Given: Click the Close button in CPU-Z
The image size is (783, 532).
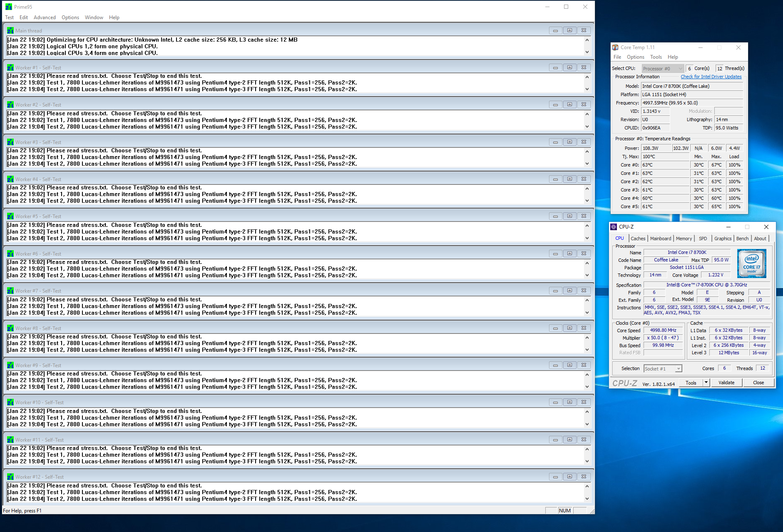Looking at the screenshot, I should [x=758, y=383].
